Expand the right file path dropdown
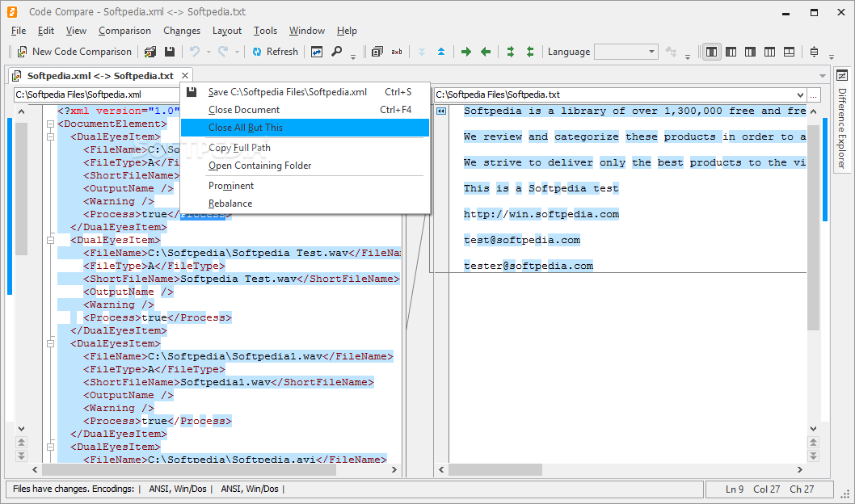The image size is (855, 504). tap(801, 94)
